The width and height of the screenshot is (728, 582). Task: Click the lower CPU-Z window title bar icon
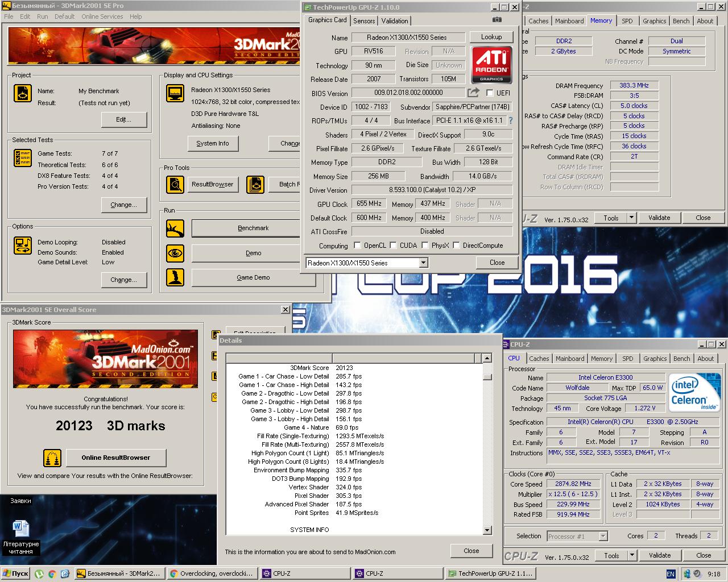pyautogui.click(x=506, y=344)
